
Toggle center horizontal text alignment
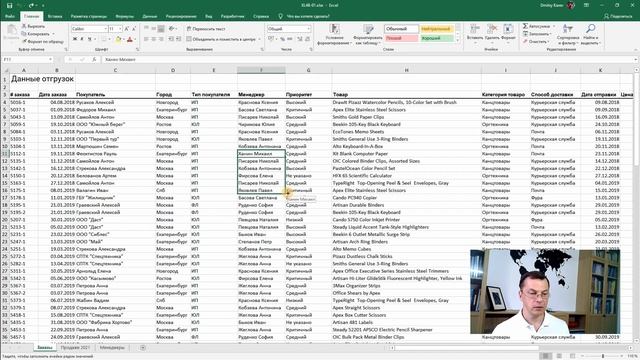(153, 39)
